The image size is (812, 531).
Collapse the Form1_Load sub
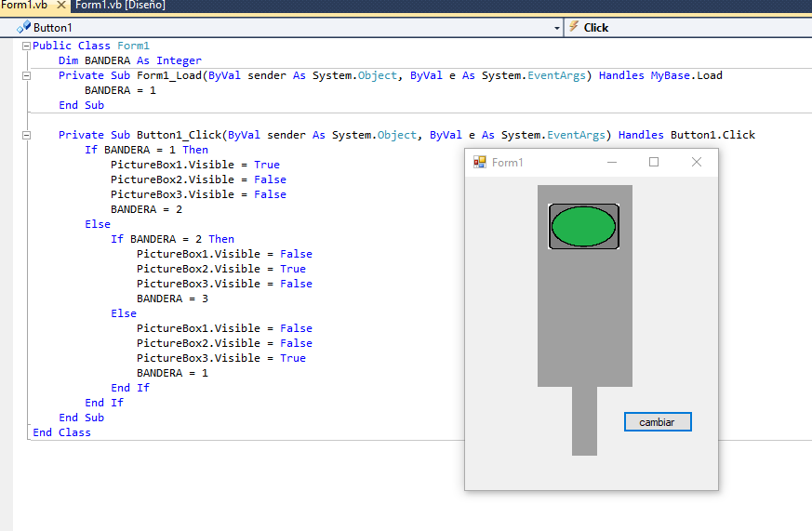pos(26,75)
